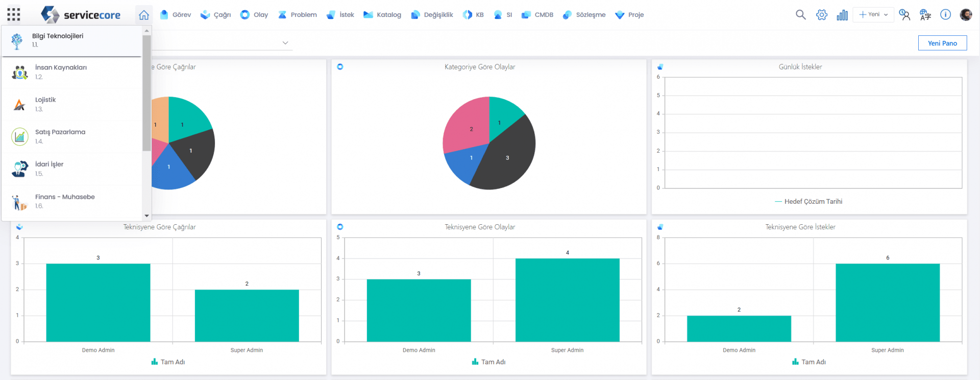The width and height of the screenshot is (980, 380).
Task: Click the language translate icon
Action: pos(925,15)
